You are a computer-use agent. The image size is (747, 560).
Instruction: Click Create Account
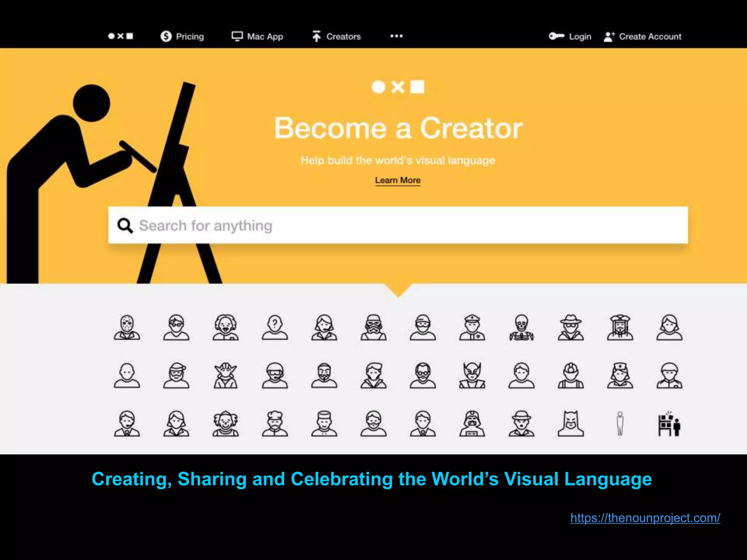coord(643,36)
